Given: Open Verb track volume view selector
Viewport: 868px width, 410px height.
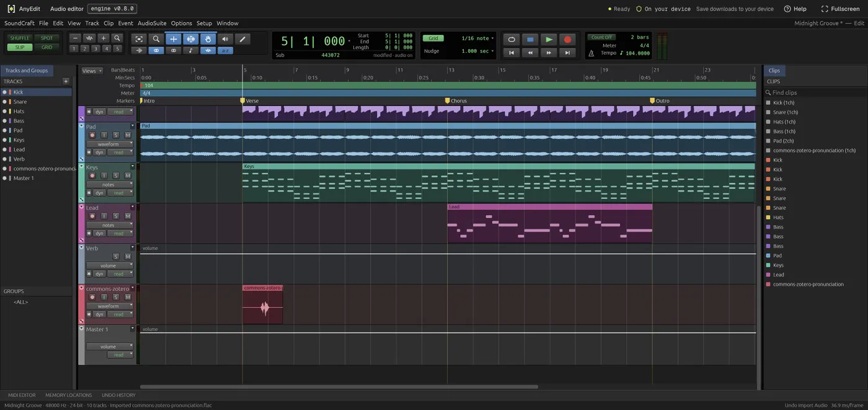Looking at the screenshot, I should [x=110, y=265].
